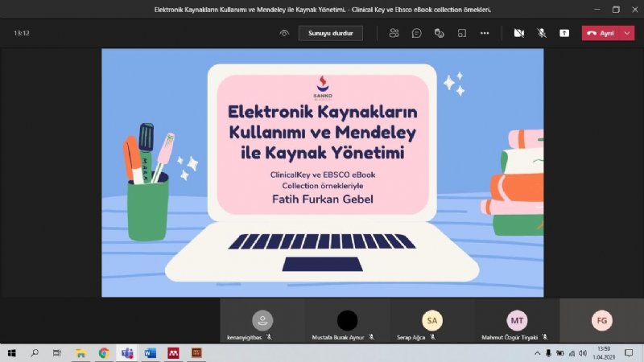
Task: Open the more actions ellipsis menu
Action: pyautogui.click(x=485, y=33)
